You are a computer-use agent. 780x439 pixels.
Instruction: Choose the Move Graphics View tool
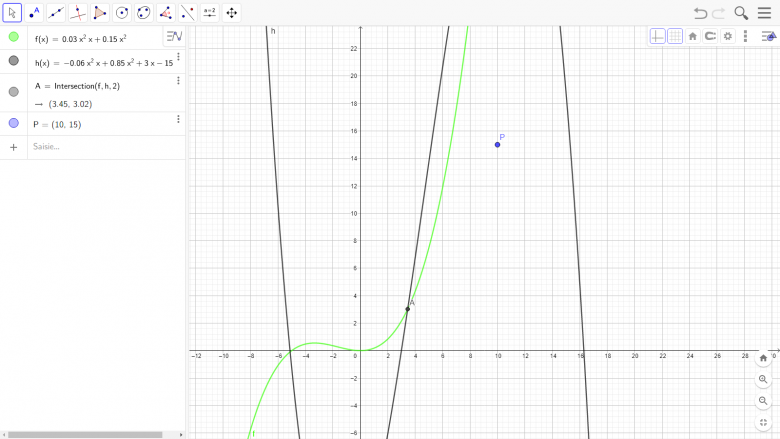[x=232, y=13]
